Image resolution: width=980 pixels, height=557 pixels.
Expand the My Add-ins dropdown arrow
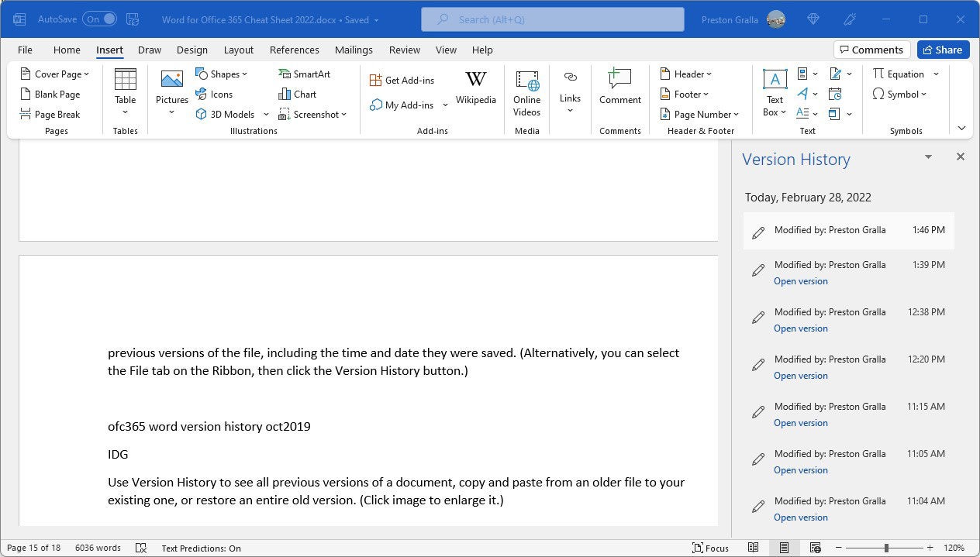point(445,105)
